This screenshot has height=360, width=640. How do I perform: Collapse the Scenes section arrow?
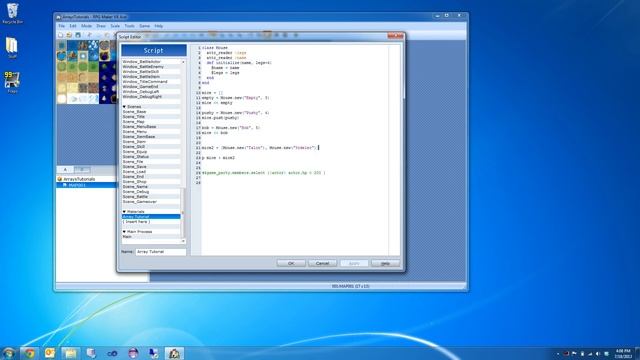pos(124,107)
